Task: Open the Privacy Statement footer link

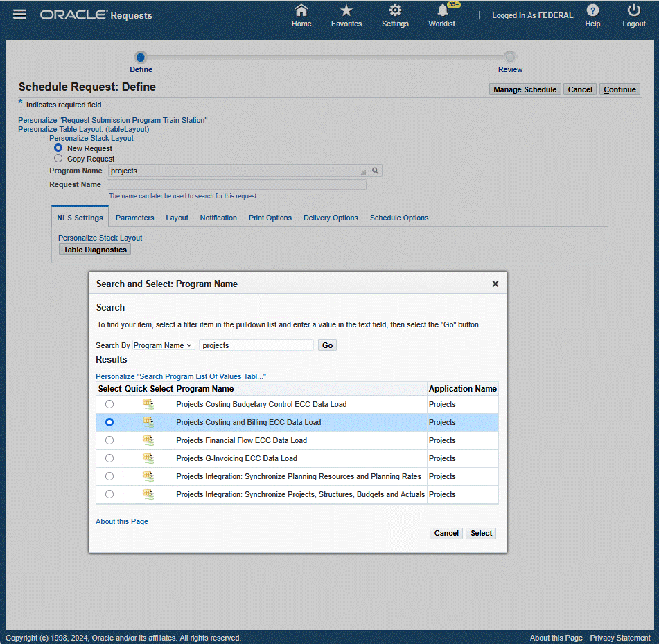Action: [620, 638]
